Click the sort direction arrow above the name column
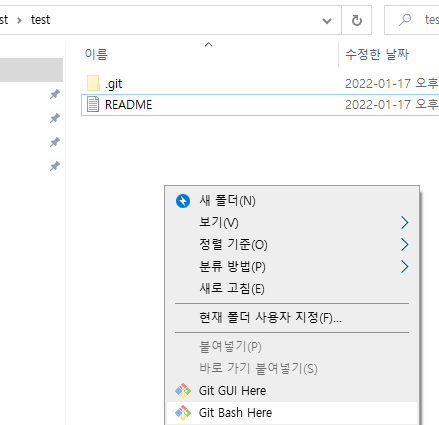Screen dimensions: 439x425 [208, 44]
